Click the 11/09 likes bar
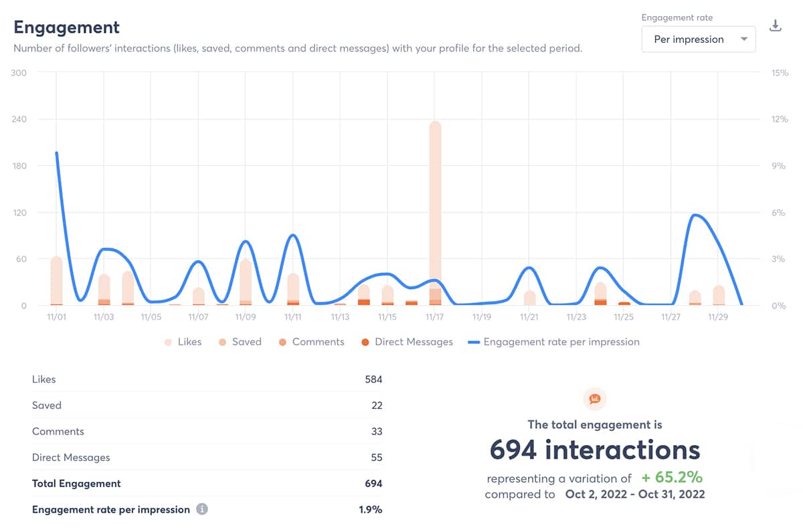The height and width of the screenshot is (532, 803). pos(246,282)
